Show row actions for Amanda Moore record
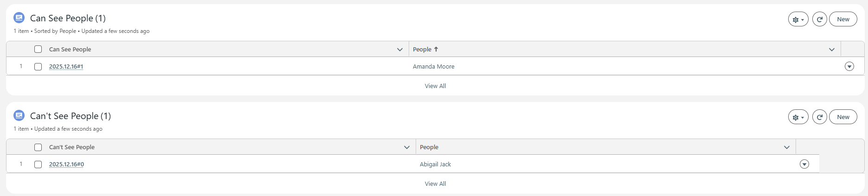 (849, 67)
